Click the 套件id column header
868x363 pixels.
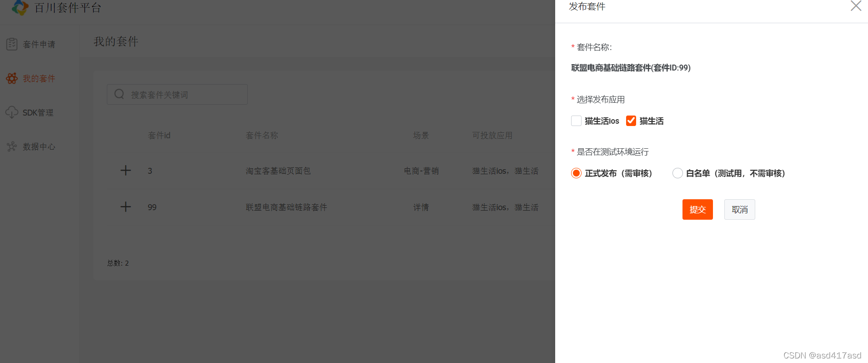159,135
